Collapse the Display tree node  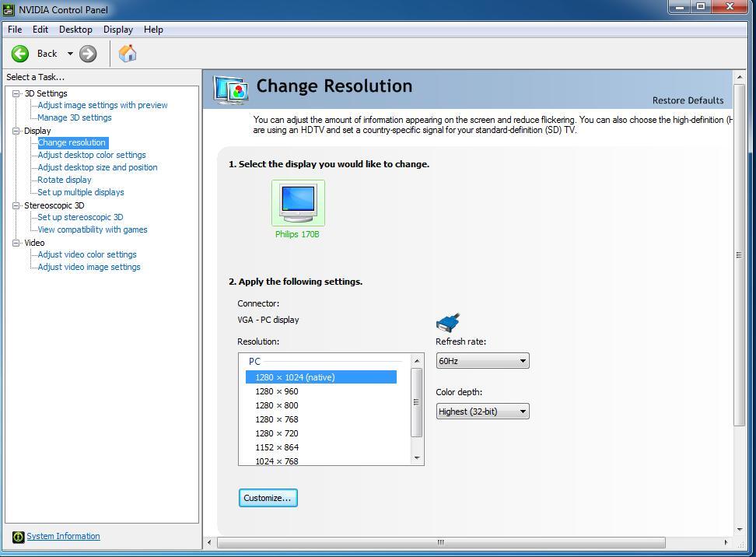(x=16, y=131)
